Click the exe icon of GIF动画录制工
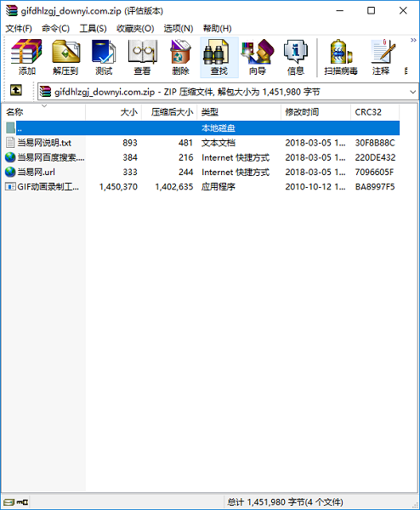 coord(10,186)
